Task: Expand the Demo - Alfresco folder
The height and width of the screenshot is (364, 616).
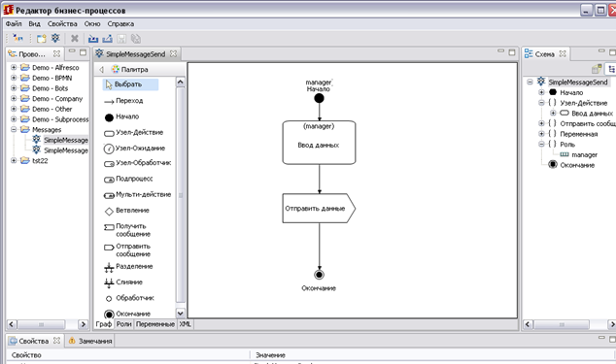Action: tap(14, 67)
